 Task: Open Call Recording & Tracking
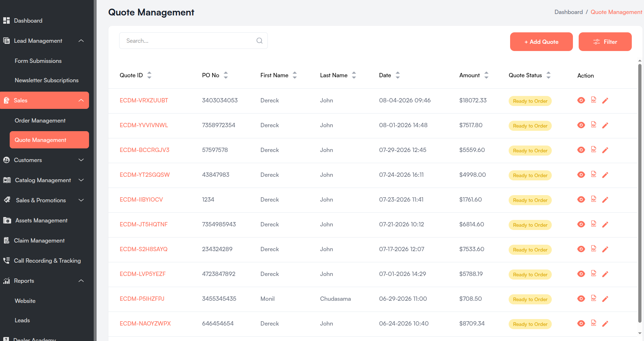pos(47,261)
